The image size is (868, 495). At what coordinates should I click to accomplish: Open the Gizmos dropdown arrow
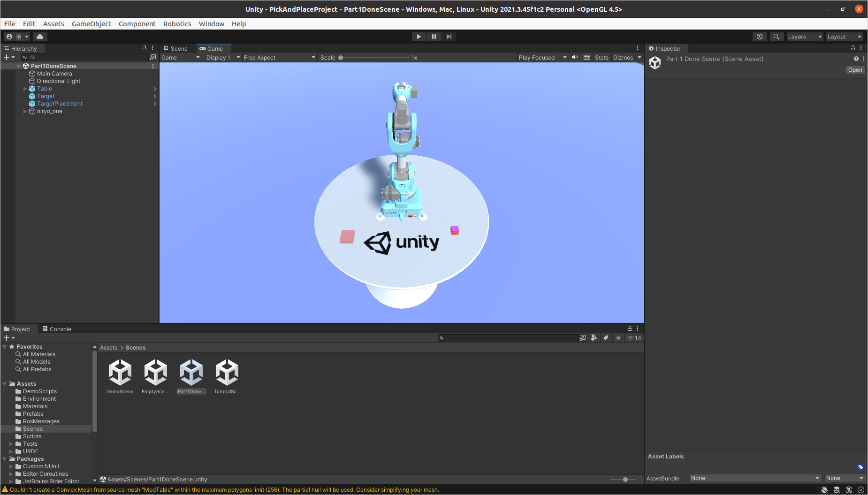click(x=639, y=57)
